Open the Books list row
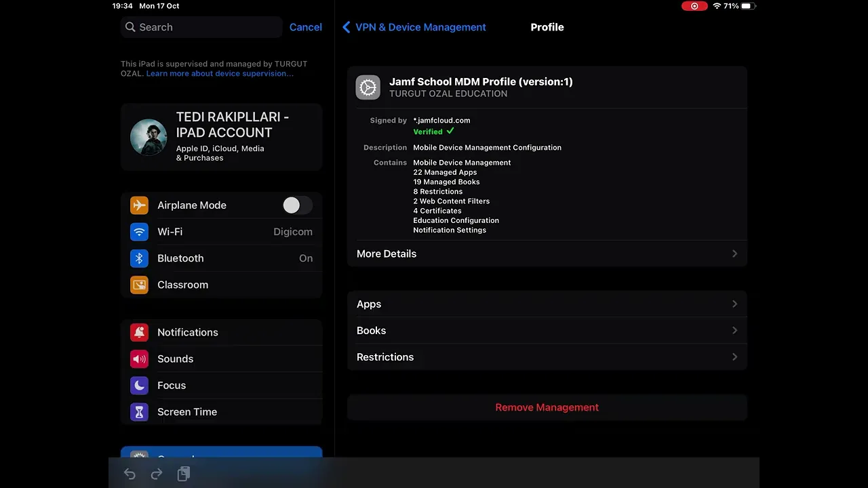This screenshot has height=488, width=868. 547,330
